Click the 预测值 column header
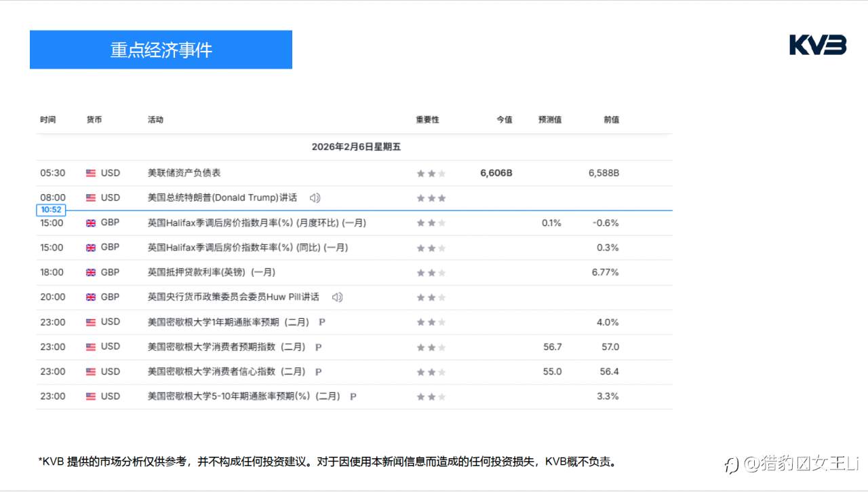This screenshot has height=492, width=868. click(x=549, y=119)
